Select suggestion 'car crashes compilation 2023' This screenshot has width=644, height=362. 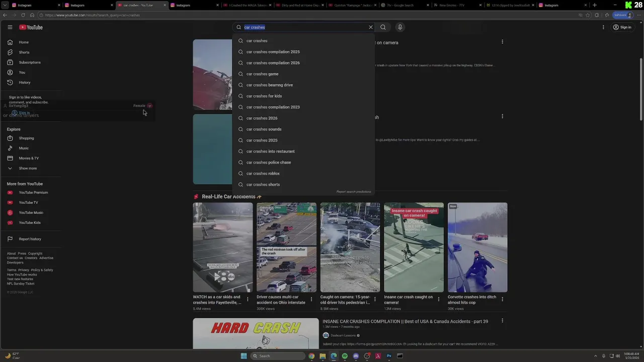(x=303, y=107)
